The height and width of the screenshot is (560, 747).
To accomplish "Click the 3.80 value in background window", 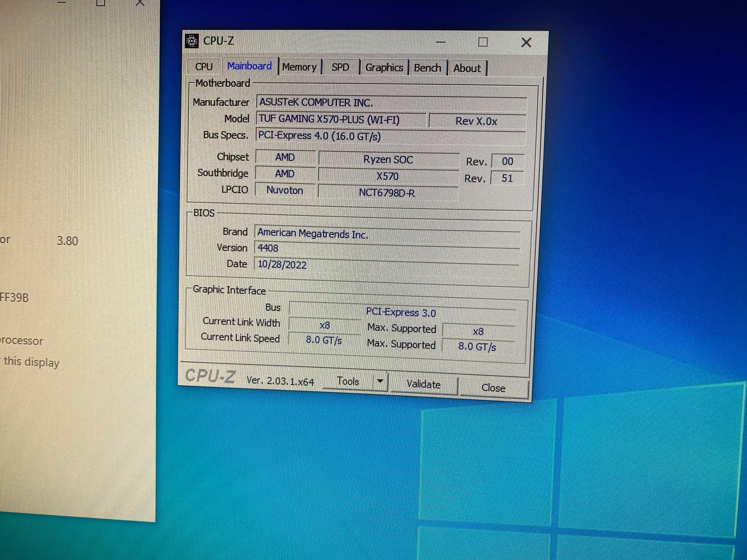I will tap(67, 241).
